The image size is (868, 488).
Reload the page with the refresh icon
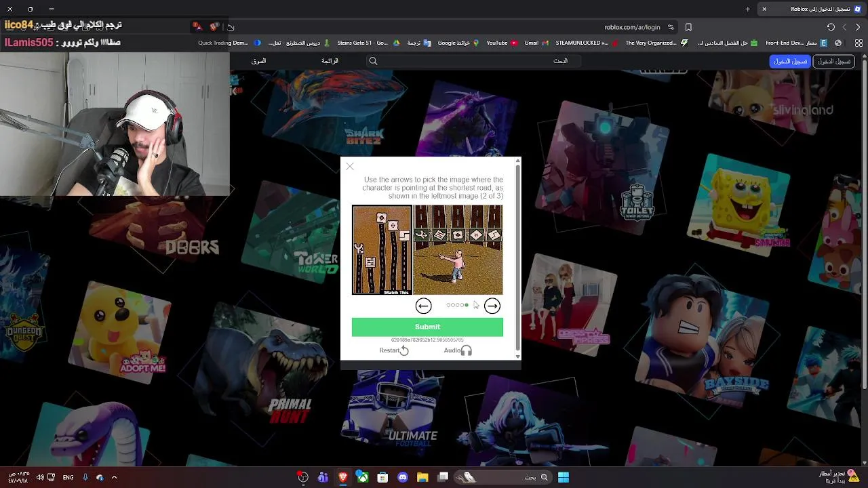coord(831,27)
